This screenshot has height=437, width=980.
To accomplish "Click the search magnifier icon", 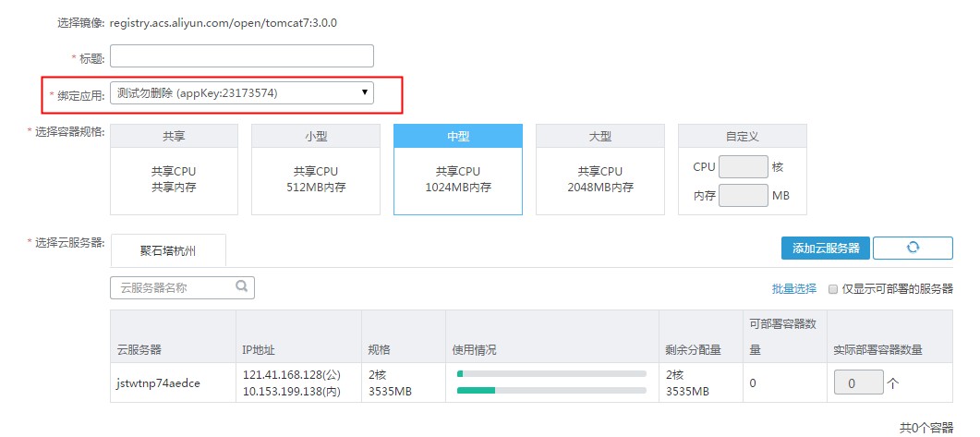I will [x=242, y=287].
